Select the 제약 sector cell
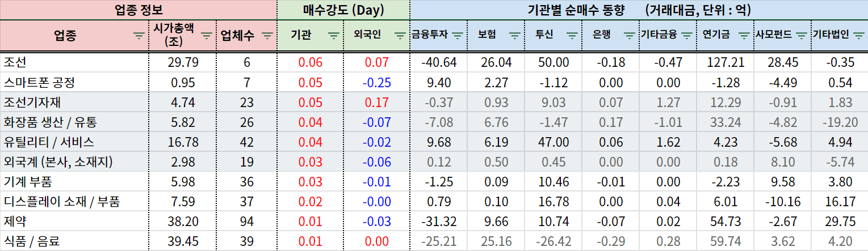868x251 pixels. point(74,222)
